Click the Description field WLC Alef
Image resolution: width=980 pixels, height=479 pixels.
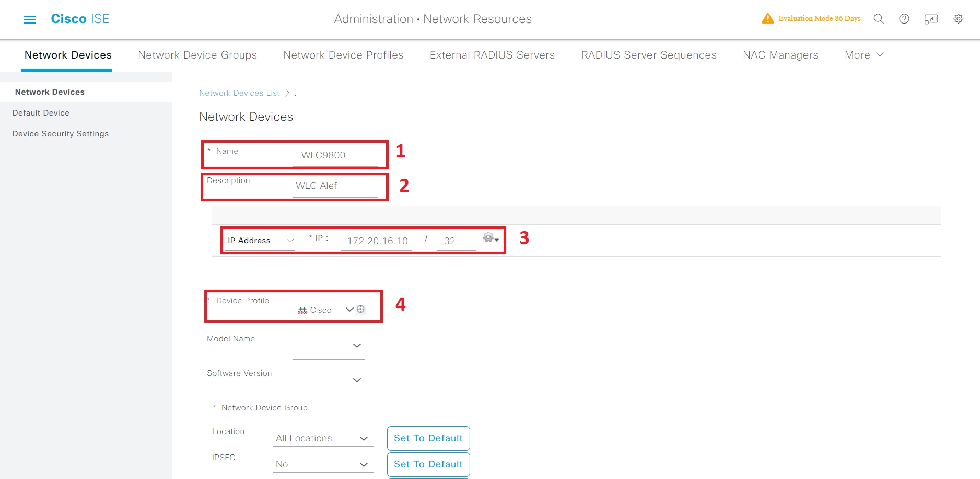click(335, 186)
